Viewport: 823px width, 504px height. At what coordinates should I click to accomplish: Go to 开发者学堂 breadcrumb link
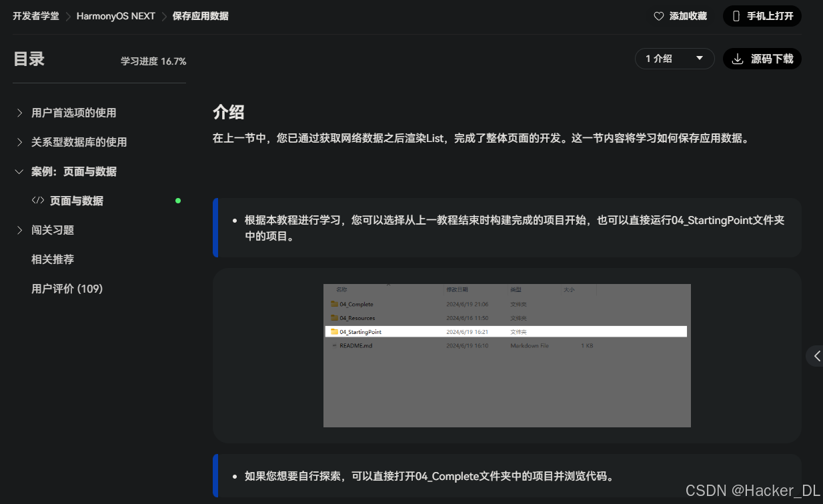point(36,16)
